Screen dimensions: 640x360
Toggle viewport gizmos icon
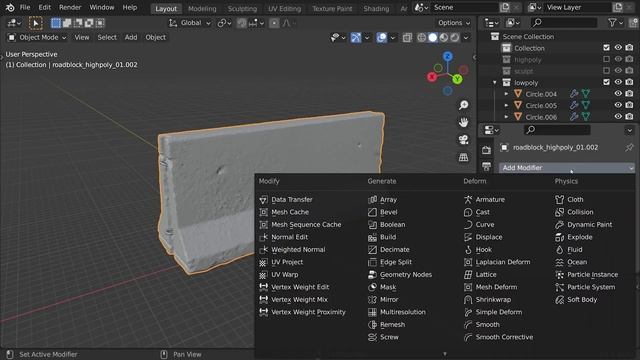356,38
